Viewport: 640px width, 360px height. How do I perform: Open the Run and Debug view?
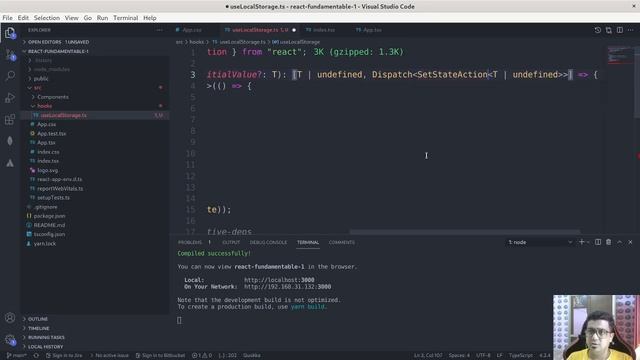click(10, 98)
